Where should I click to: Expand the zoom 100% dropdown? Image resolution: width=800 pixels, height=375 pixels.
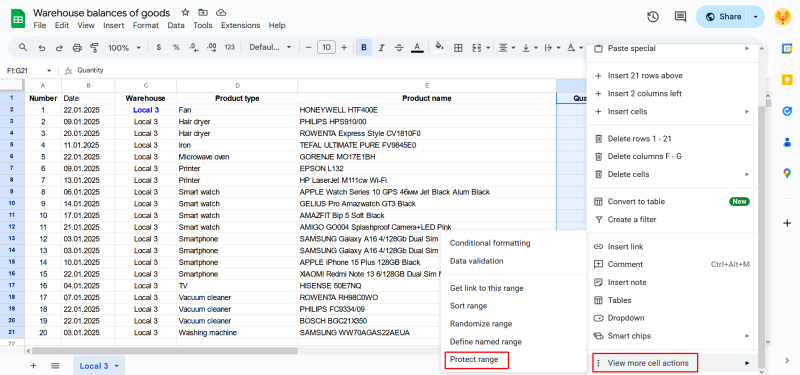124,47
